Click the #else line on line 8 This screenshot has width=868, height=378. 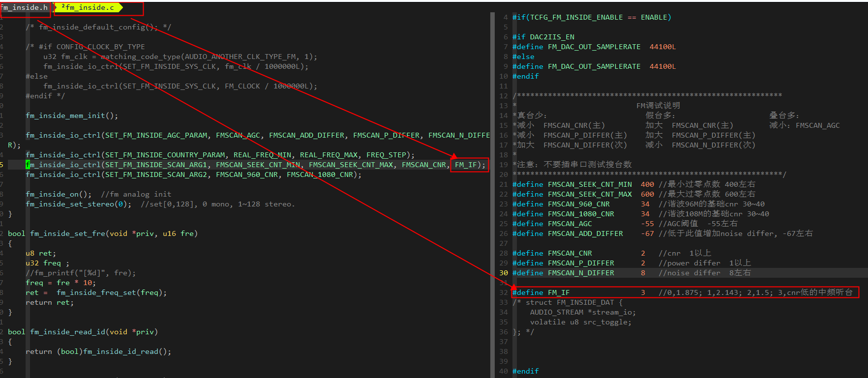click(x=523, y=57)
